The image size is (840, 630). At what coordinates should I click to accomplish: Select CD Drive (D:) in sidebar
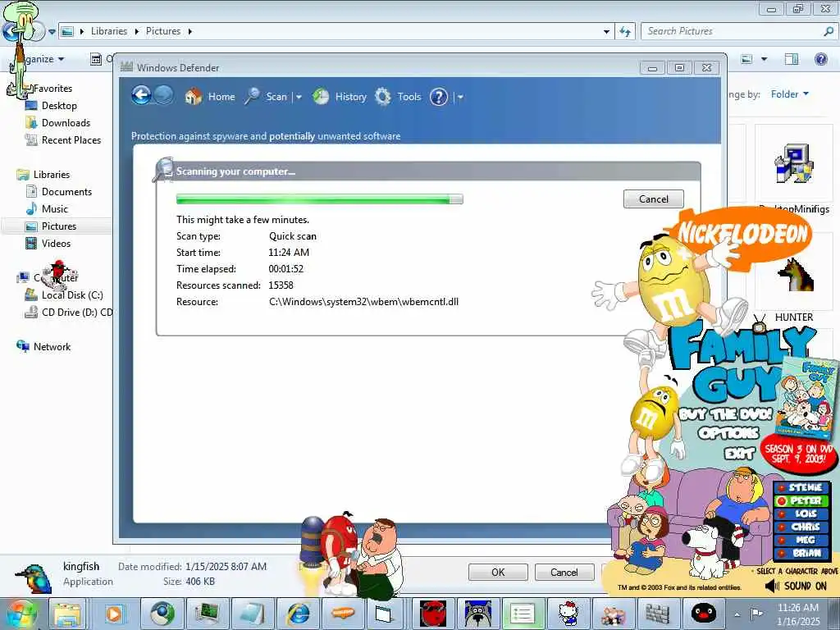pos(76,313)
